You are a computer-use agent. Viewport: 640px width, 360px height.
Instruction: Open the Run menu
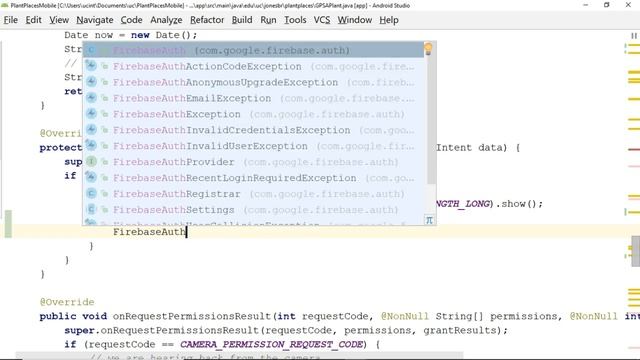(268, 20)
